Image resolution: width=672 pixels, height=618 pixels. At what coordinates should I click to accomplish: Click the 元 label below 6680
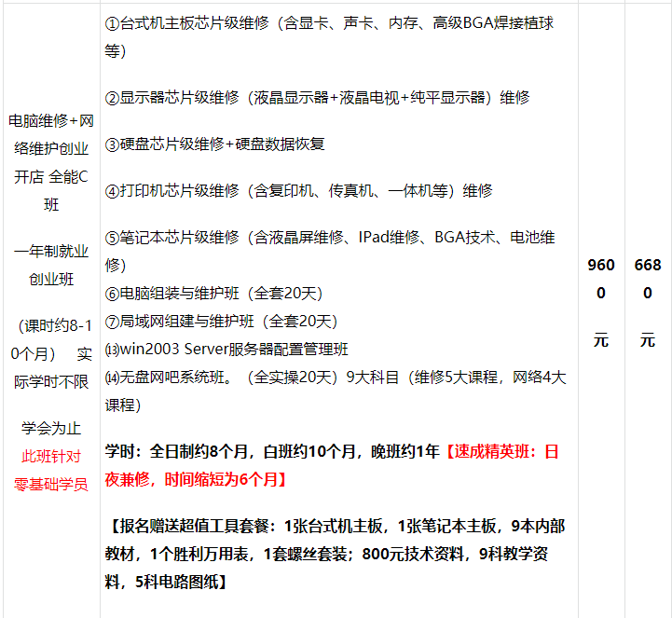pyautogui.click(x=648, y=340)
